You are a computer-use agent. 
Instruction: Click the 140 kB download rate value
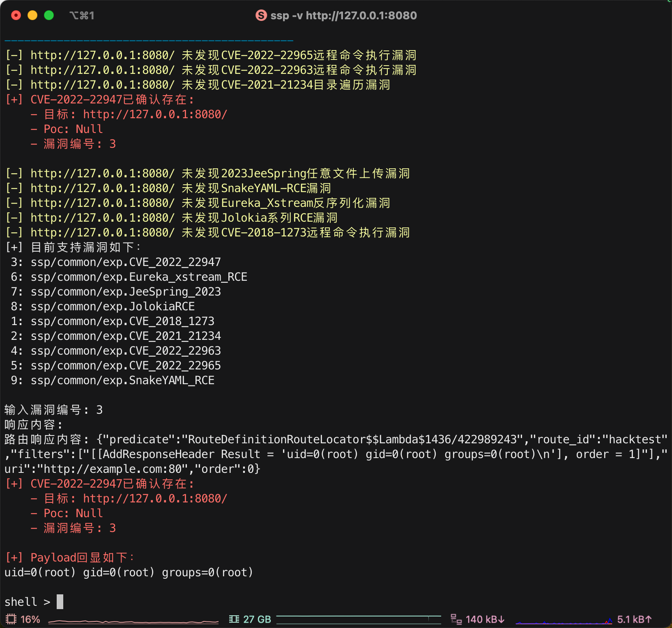point(485,619)
